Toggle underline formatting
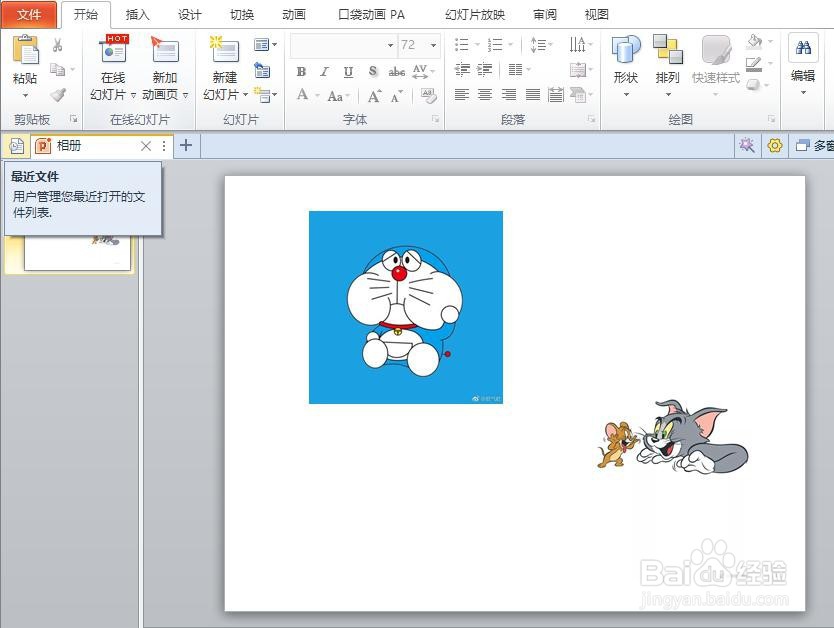834x628 pixels. pos(348,72)
